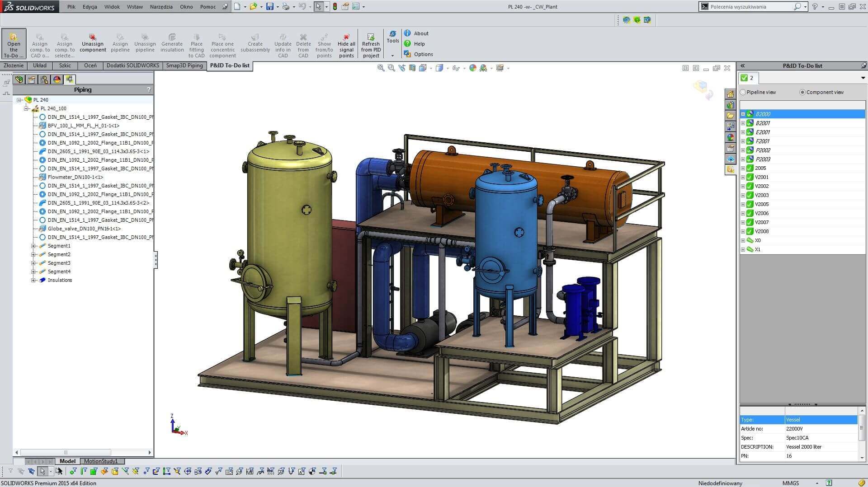Open the To-Do list ribbon button
This screenshot has height=487, width=868.
(x=14, y=44)
